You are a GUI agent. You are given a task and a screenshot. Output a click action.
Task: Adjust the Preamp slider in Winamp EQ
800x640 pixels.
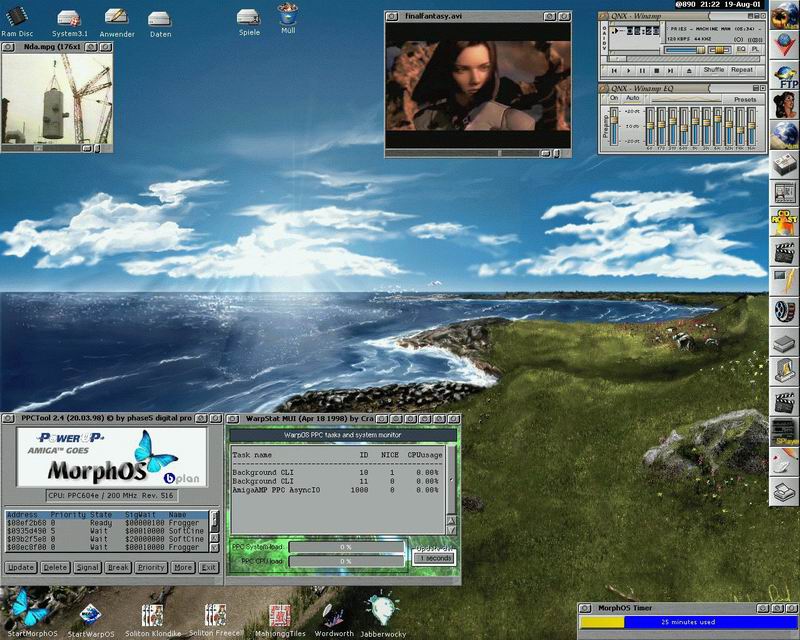614,126
